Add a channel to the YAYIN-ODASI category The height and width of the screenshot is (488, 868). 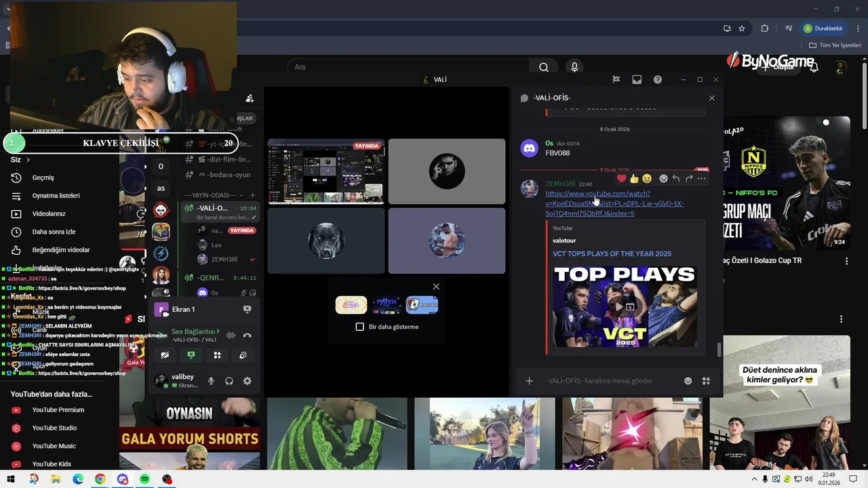pyautogui.click(x=252, y=195)
